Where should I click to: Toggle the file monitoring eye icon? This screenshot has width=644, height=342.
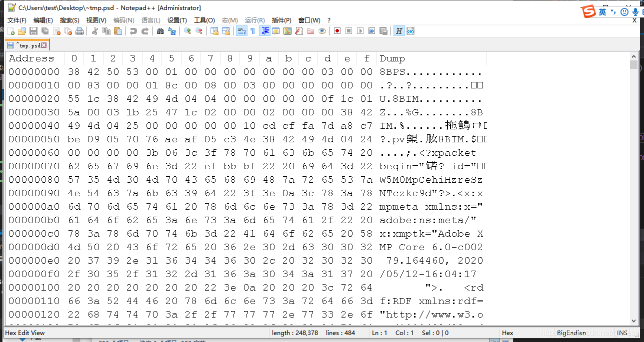[322, 31]
